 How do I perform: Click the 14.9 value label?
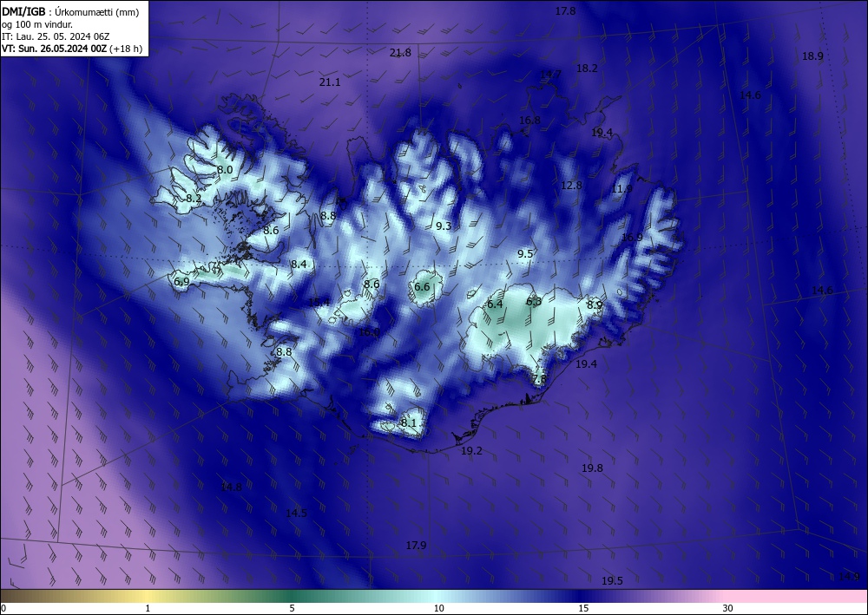click(x=849, y=576)
